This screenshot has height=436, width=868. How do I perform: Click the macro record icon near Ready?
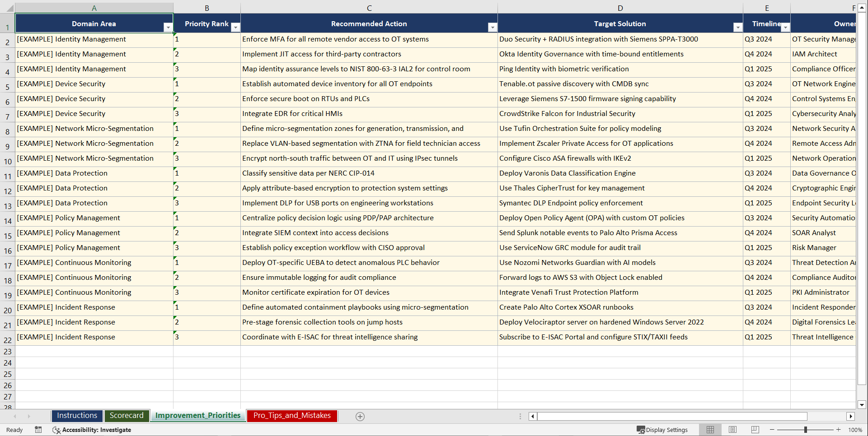click(x=38, y=430)
